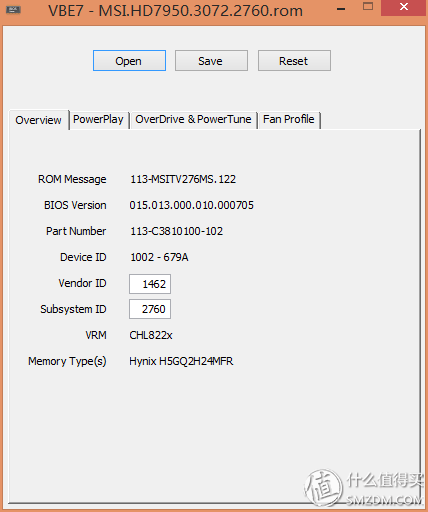The width and height of the screenshot is (428, 512).
Task: Minimize the VBE7 window
Action: pos(341,9)
